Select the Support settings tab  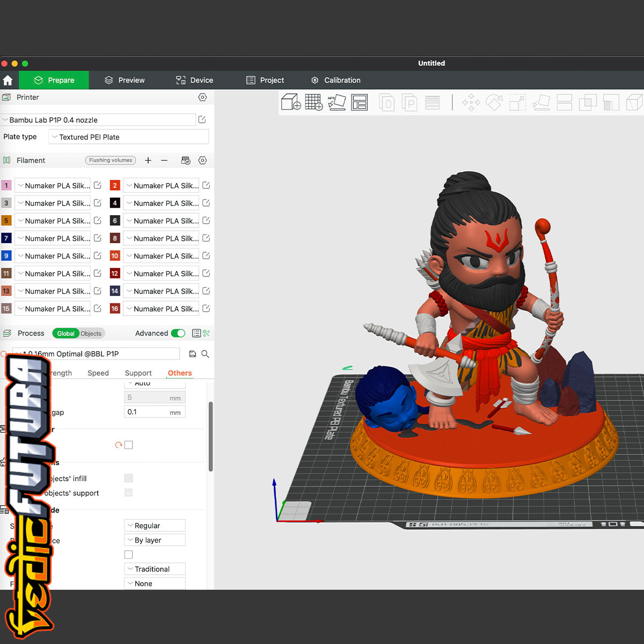coord(138,373)
